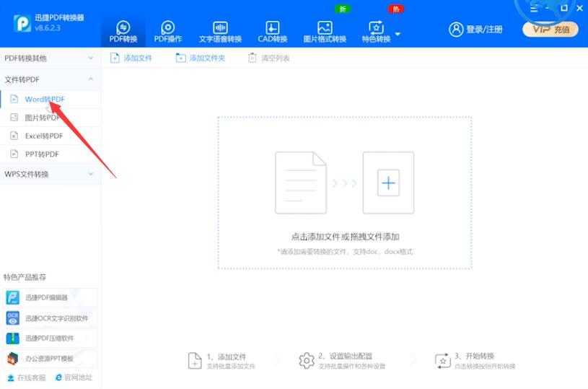Click 2、设置输出配置 step label

click(346, 356)
